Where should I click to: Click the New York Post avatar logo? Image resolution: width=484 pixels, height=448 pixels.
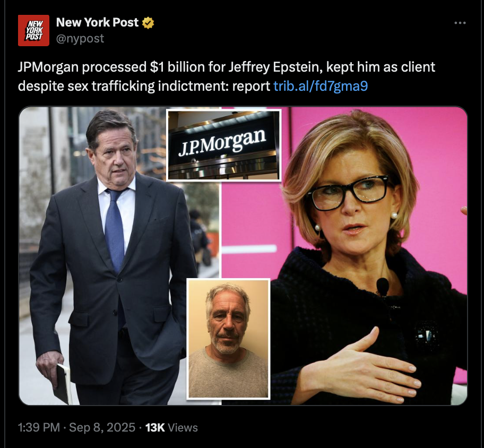(x=33, y=30)
